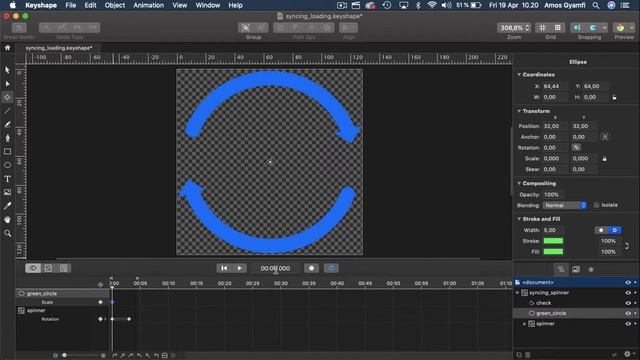
Task: Collapse the Compositing section
Action: (x=519, y=183)
